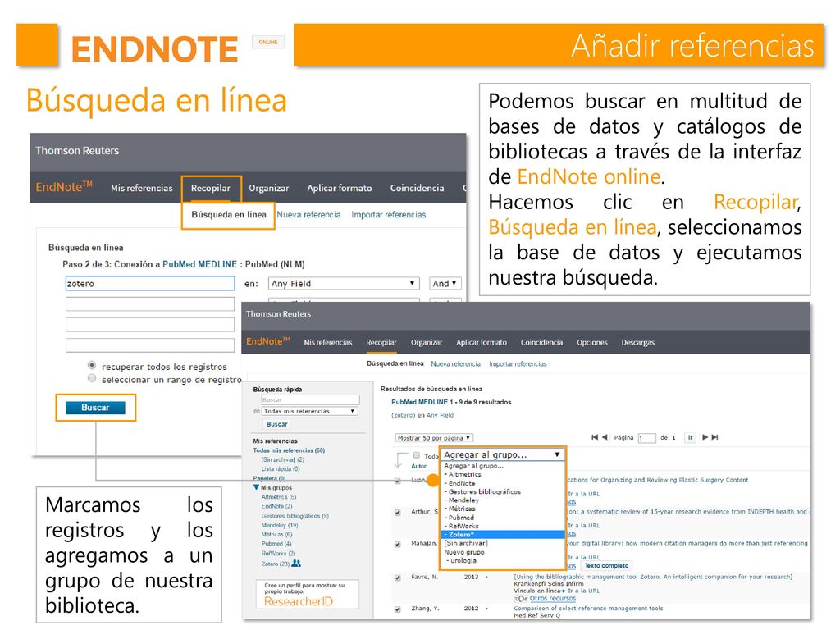This screenshot has height=630, width=840.
Task: Click the Ir page button
Action: [x=690, y=438]
